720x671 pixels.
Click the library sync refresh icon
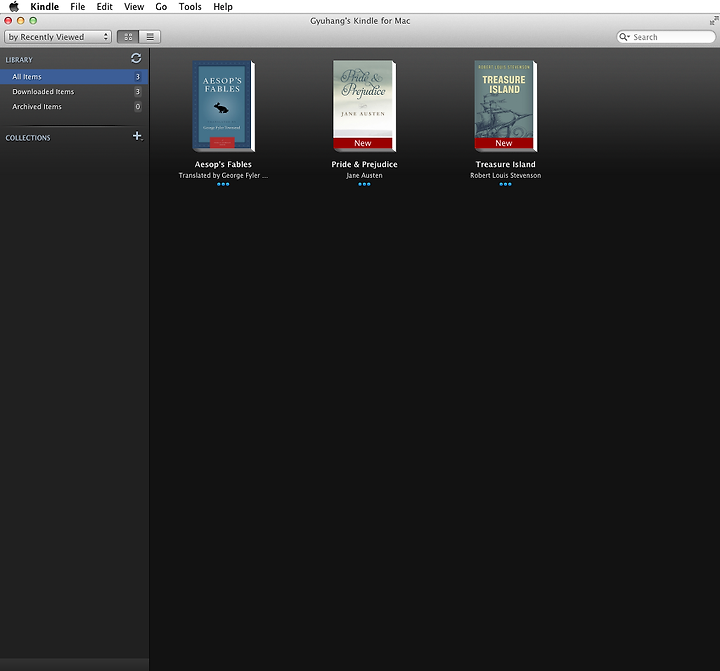coord(136,58)
